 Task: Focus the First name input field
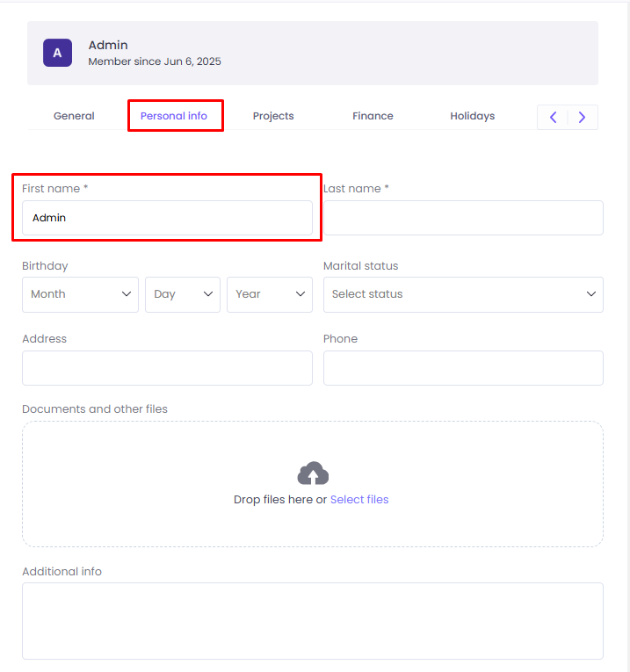[x=167, y=218]
